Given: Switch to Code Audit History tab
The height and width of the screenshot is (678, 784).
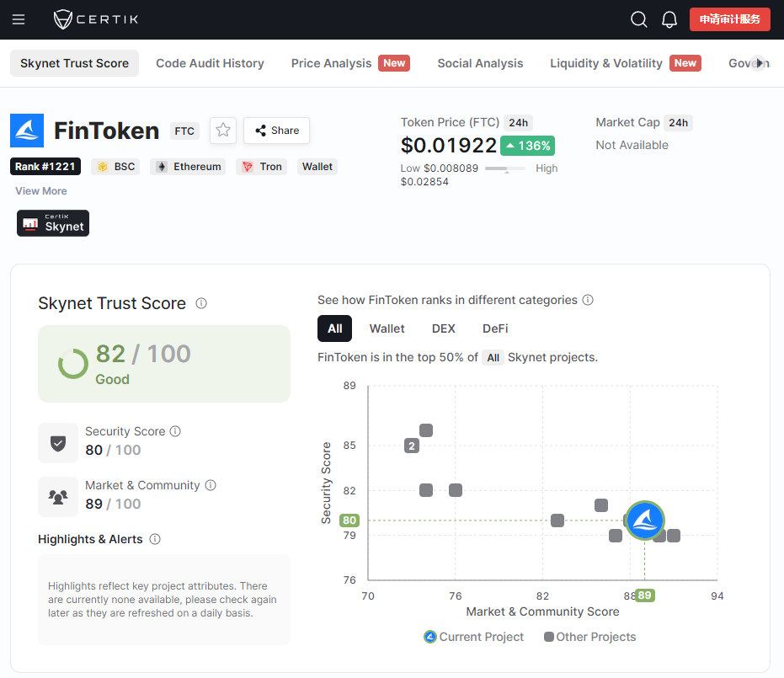Looking at the screenshot, I should pyautogui.click(x=210, y=63).
